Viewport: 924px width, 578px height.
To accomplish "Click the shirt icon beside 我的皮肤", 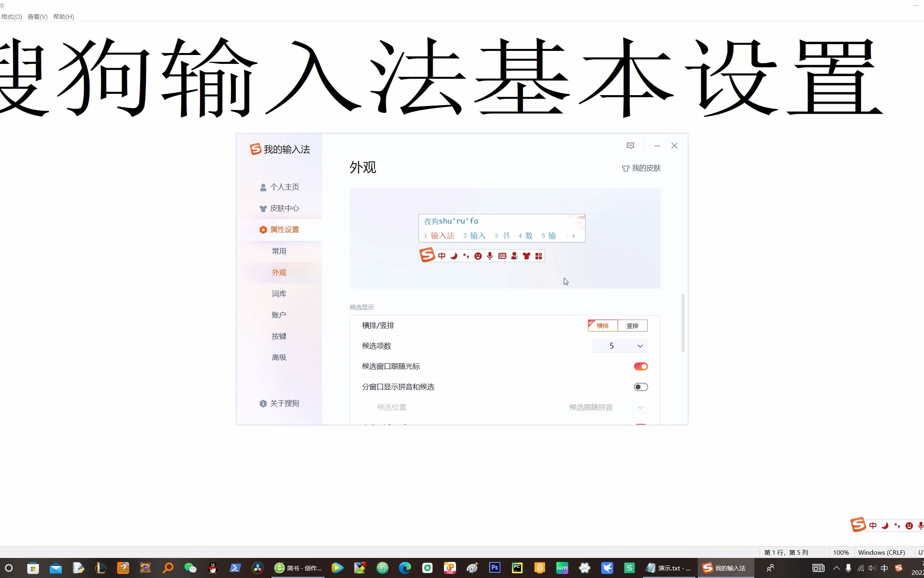I will coord(625,168).
